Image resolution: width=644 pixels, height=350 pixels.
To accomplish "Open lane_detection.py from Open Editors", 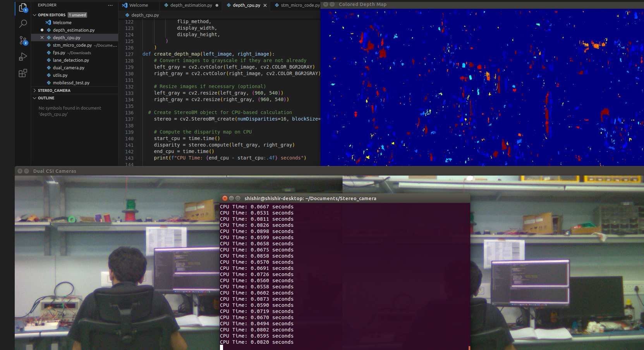I will pyautogui.click(x=71, y=60).
